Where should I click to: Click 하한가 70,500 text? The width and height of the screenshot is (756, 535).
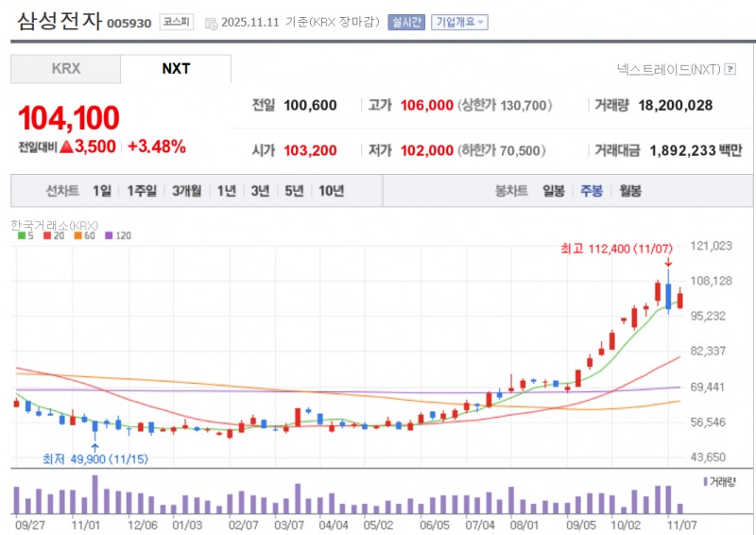point(502,150)
